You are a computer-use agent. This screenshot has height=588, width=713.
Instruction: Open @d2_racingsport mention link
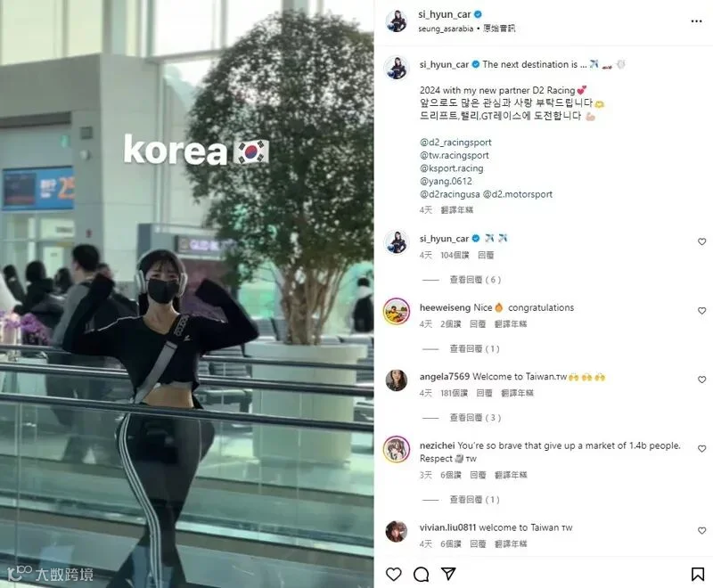[x=455, y=143]
